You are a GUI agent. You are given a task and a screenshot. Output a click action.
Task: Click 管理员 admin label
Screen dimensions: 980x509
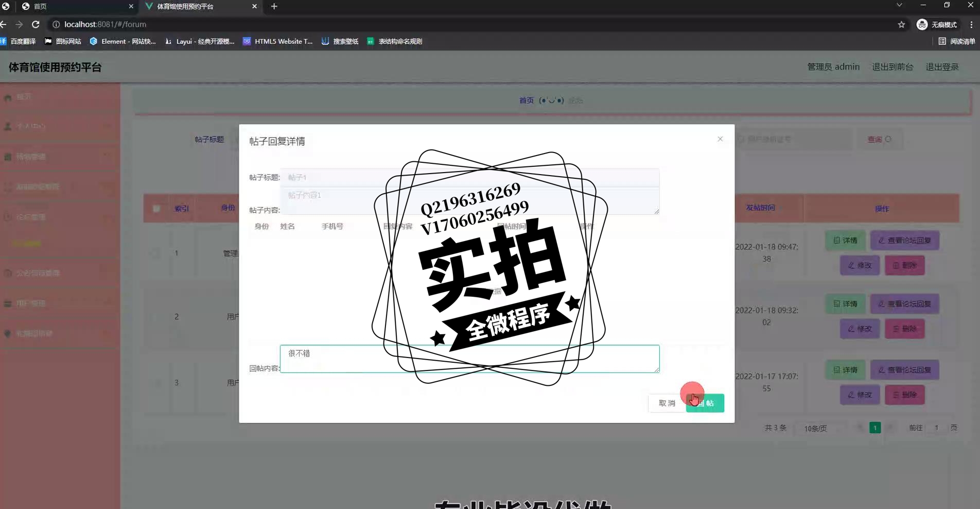tap(833, 66)
